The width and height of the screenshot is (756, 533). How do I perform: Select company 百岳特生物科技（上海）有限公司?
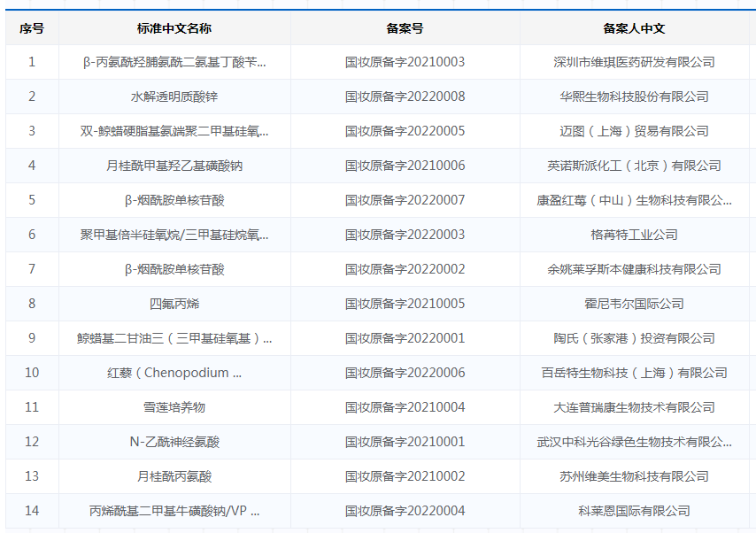634,373
